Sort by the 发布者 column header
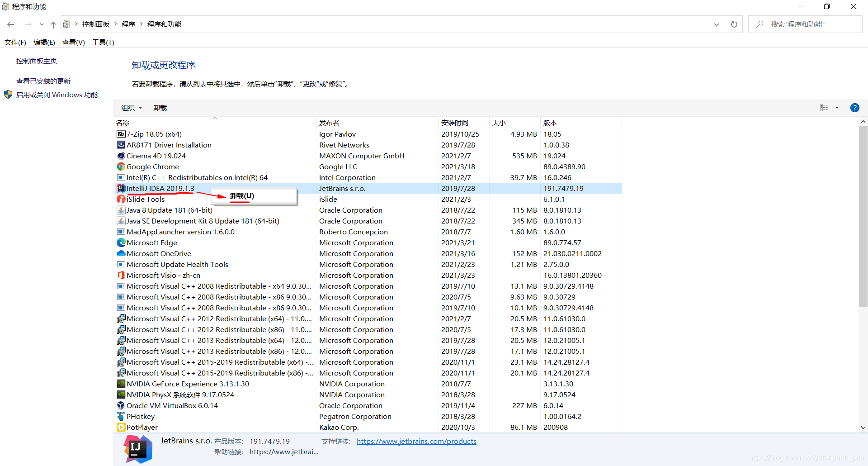This screenshot has height=466, width=868. coord(377,123)
